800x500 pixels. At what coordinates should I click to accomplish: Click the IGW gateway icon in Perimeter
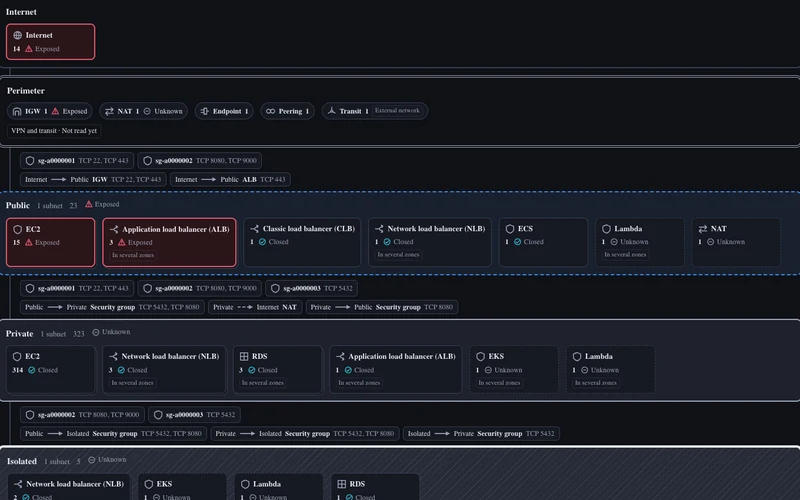coord(17,111)
